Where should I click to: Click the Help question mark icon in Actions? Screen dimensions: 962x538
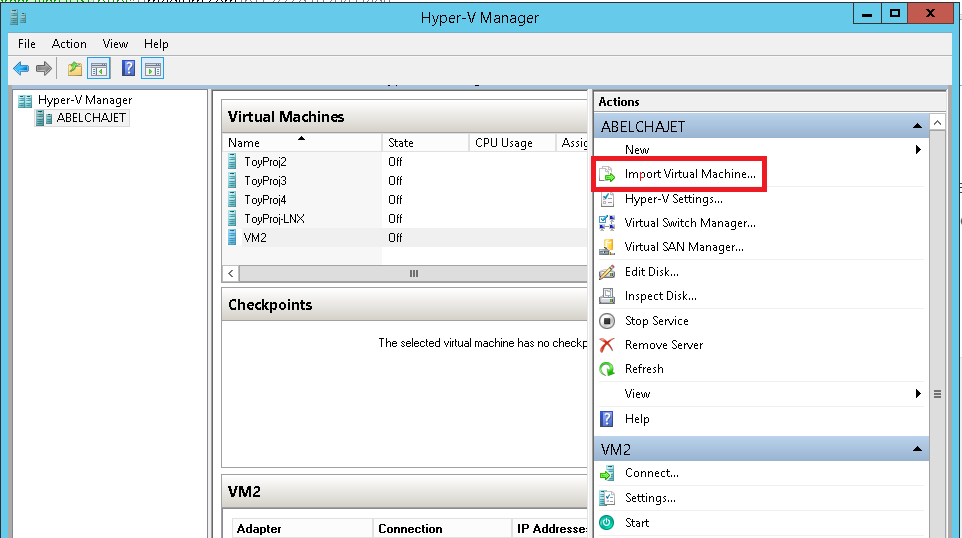(607, 419)
